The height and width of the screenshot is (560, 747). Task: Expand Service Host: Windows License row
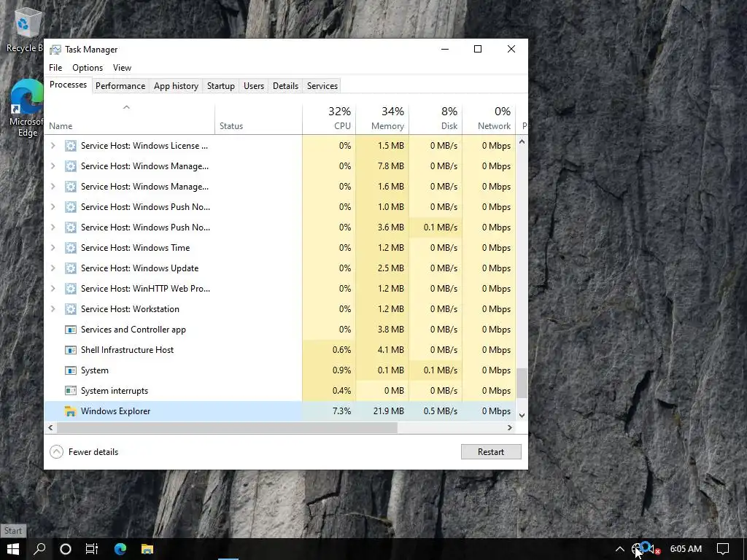point(53,146)
